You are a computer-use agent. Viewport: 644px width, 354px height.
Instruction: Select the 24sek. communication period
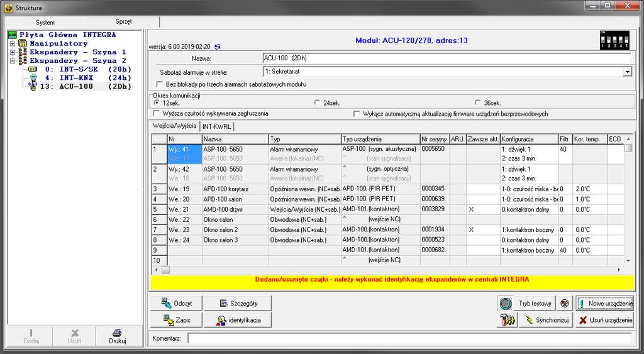pyautogui.click(x=317, y=102)
